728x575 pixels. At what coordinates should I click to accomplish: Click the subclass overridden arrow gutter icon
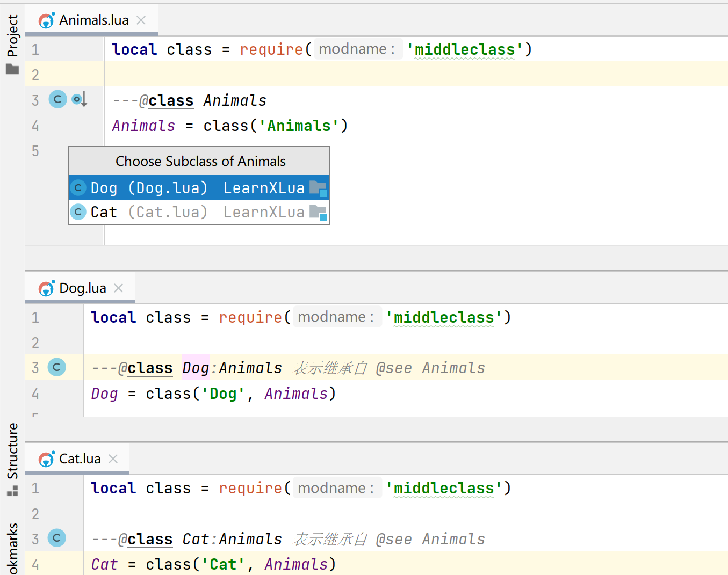pos(80,99)
